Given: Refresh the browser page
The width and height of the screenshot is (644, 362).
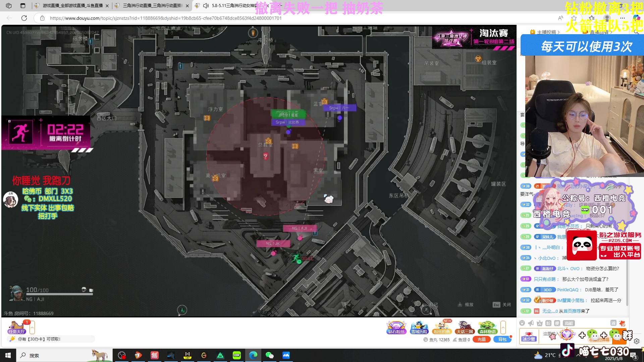Looking at the screenshot, I should pos(24,18).
